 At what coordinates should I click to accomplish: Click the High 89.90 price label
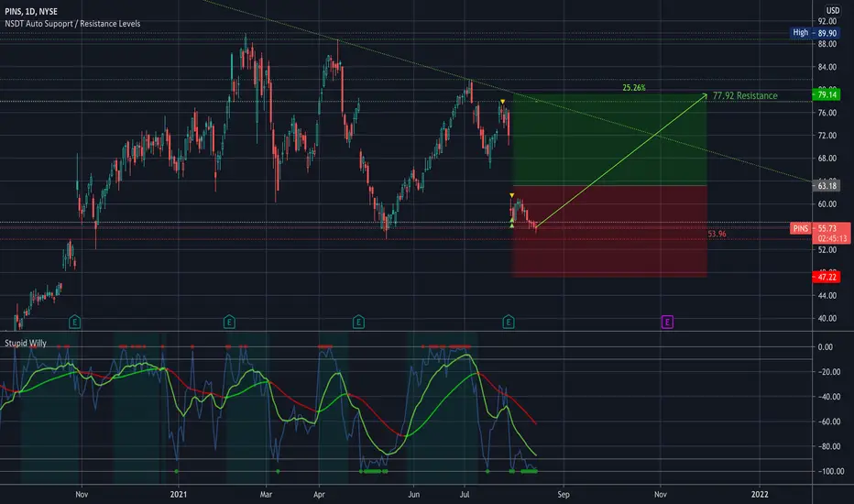coord(815,33)
